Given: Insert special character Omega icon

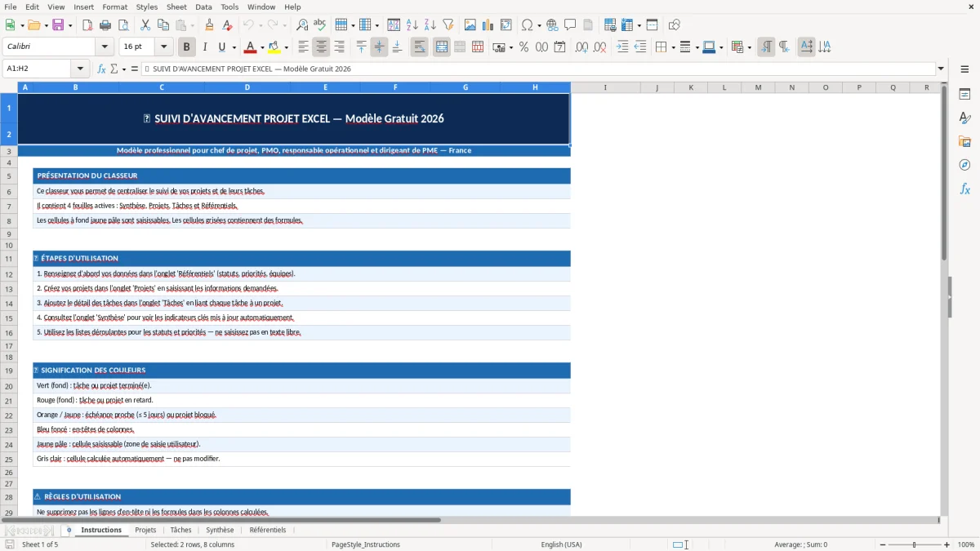Looking at the screenshot, I should (x=527, y=25).
